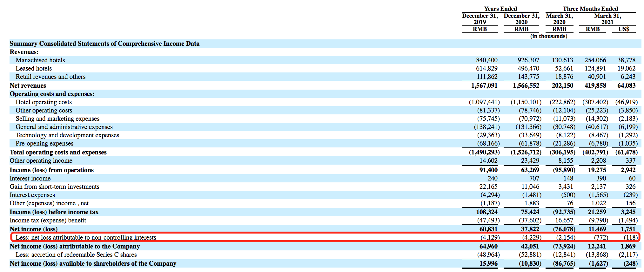Click 'Less: accretion of redeemable Series C shares'
Viewport: 644px width, 272px height.
pyautogui.click(x=76, y=255)
